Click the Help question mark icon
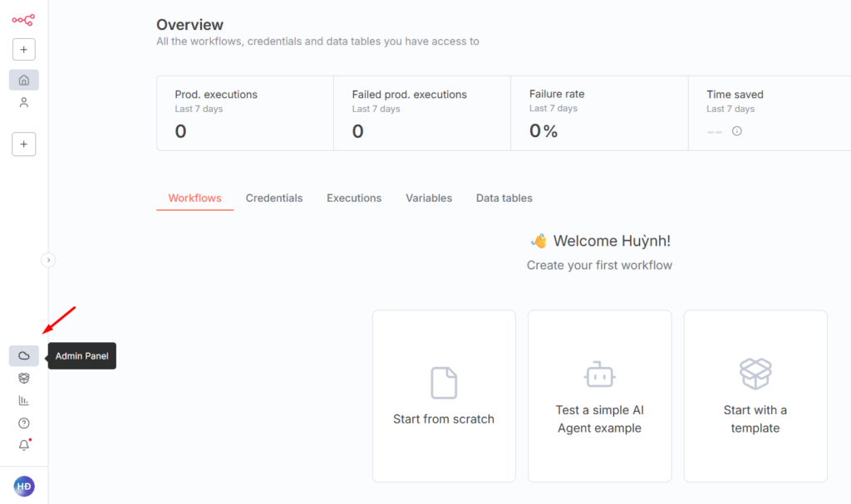The height and width of the screenshot is (504, 851). (x=24, y=423)
